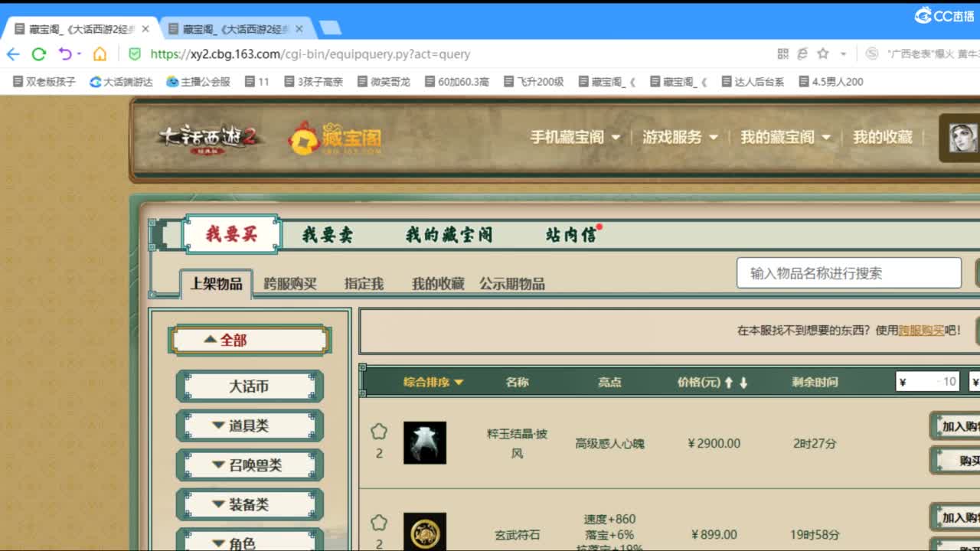Go back with the browser back arrow
Screen dimensions: 980x551
pyautogui.click(x=13, y=54)
